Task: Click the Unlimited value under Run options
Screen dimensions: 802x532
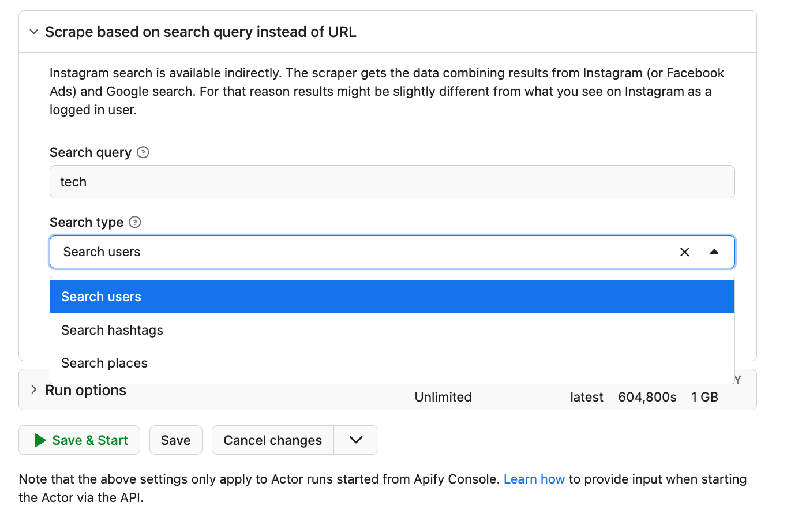Action: pos(443,397)
